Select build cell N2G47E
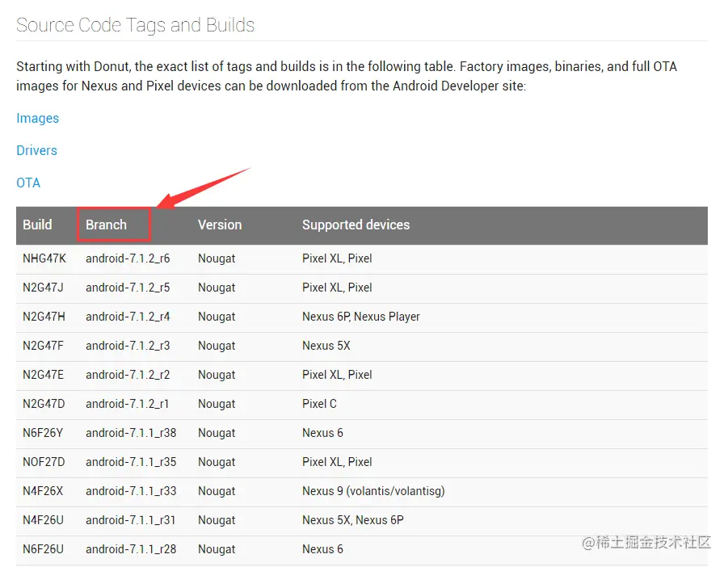 [x=43, y=375]
